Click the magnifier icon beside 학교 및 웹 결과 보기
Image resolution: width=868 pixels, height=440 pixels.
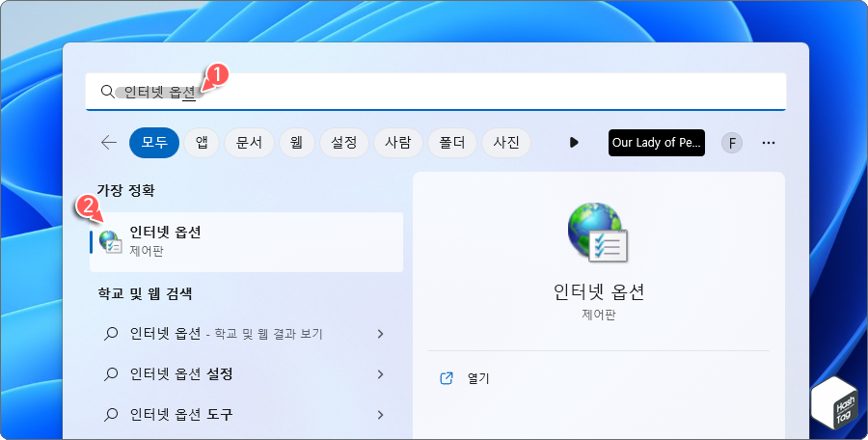pos(111,334)
